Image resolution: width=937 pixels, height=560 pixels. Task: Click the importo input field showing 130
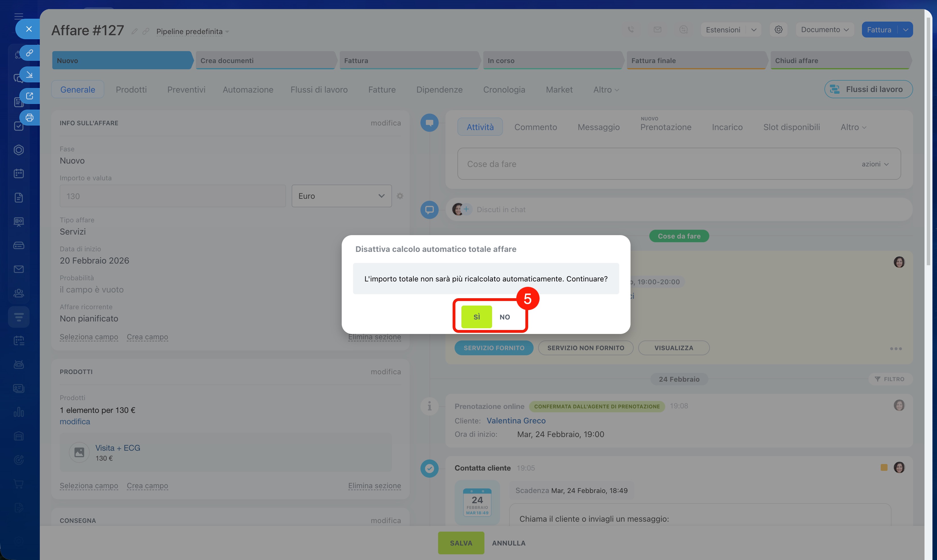[172, 196]
